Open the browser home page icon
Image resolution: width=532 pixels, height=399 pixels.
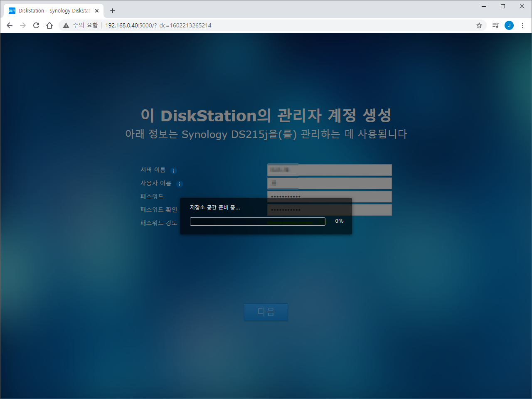(49, 25)
